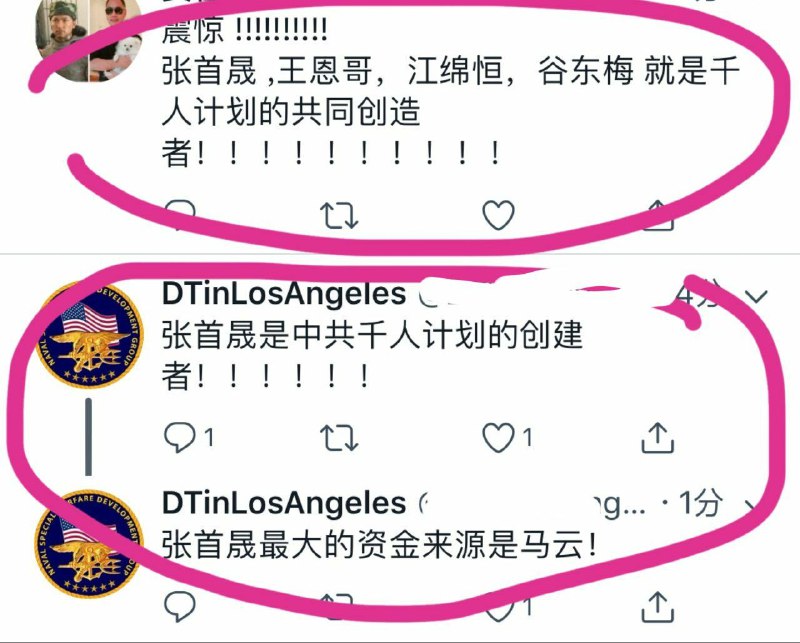
Task: View Navy SEAL avatar on 1分 tweet
Action: pos(89,544)
